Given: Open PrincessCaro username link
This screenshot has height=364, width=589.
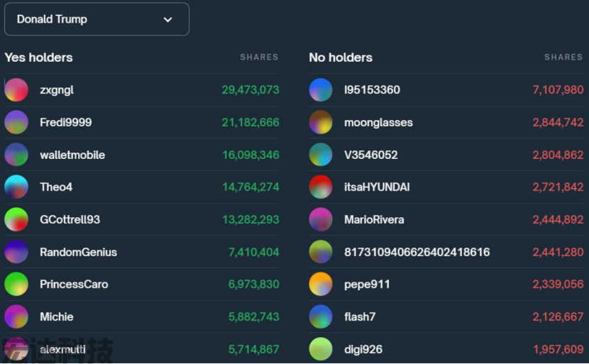Looking at the screenshot, I should (74, 285).
